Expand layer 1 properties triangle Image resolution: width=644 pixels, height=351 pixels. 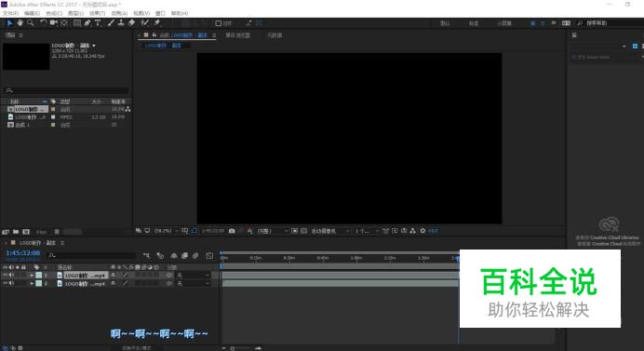[x=32, y=276]
